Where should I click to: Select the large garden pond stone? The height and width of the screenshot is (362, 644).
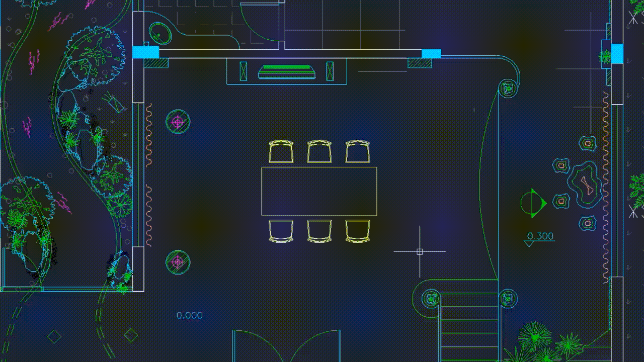[585, 184]
